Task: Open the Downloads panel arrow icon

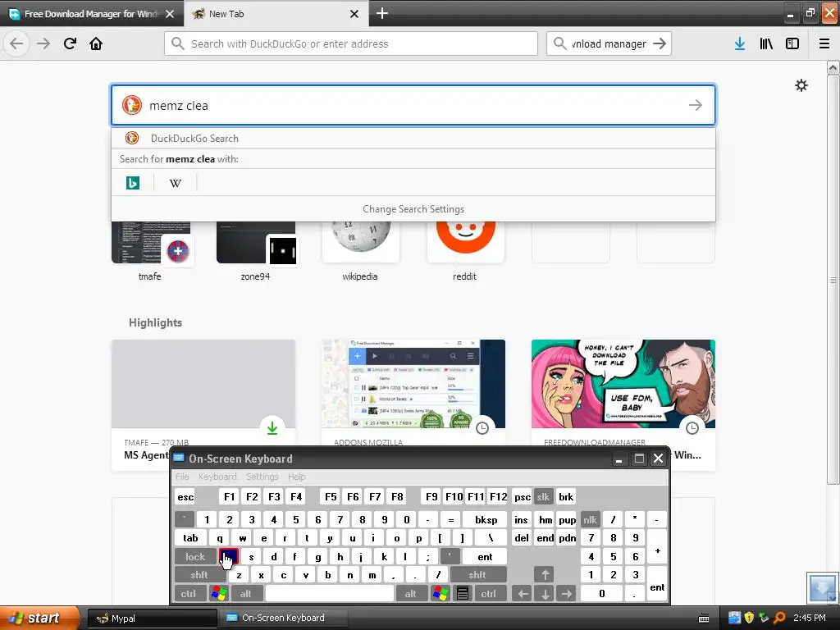Action: point(740,43)
